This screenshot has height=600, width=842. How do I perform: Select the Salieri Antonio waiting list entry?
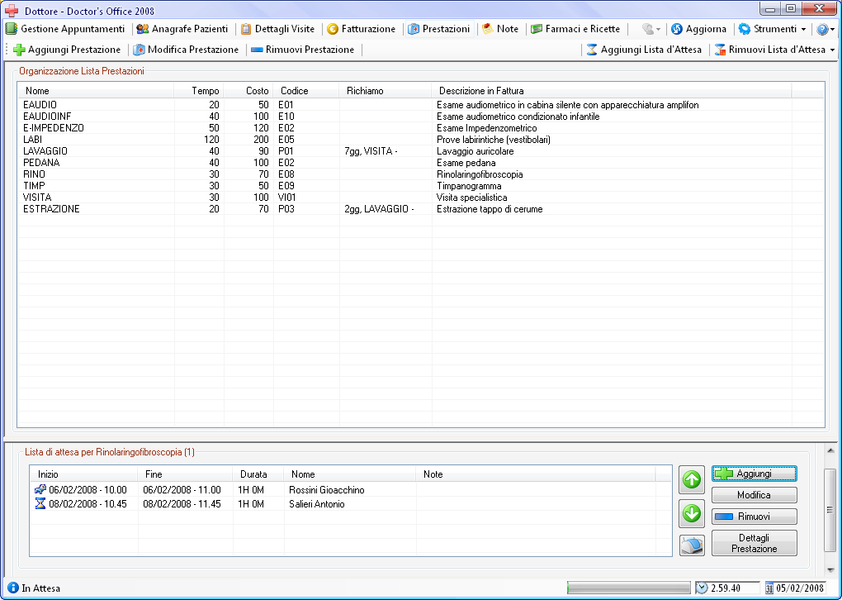click(351, 504)
